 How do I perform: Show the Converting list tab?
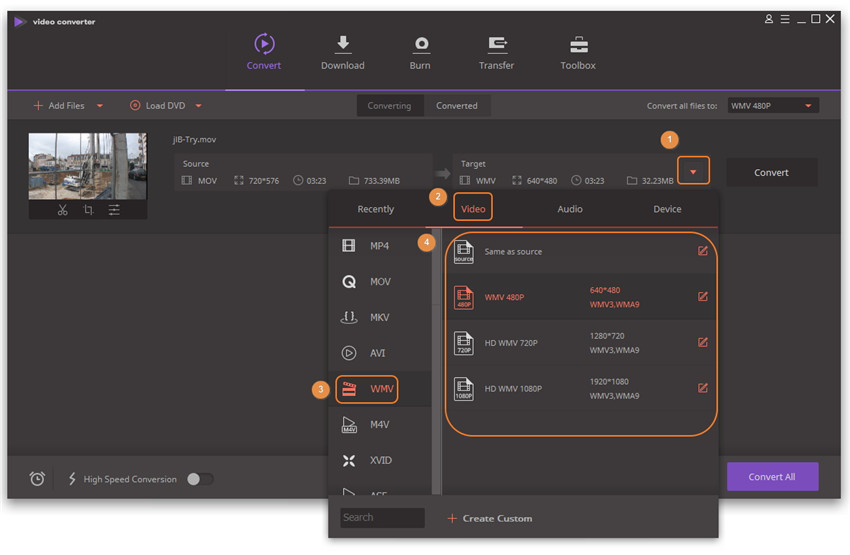389,106
